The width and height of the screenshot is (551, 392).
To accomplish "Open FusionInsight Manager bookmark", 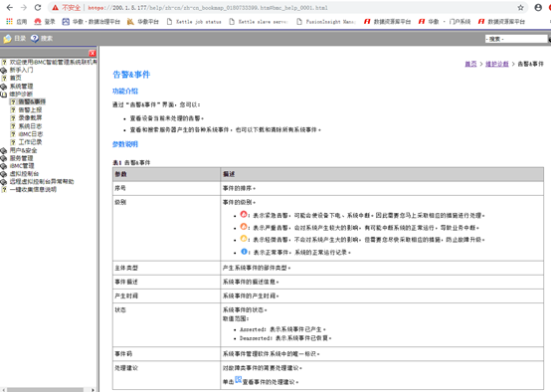I will point(326,22).
